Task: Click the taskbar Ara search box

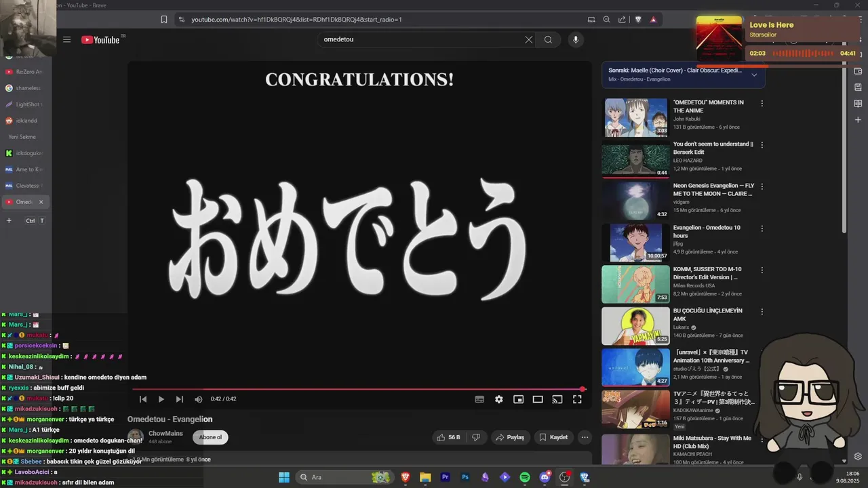Action: (x=344, y=477)
